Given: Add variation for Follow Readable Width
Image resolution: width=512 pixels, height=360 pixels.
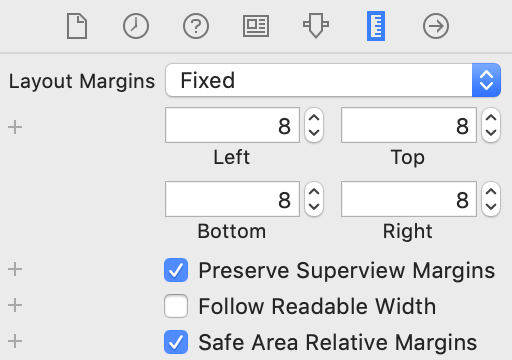Looking at the screenshot, I should (15, 305).
